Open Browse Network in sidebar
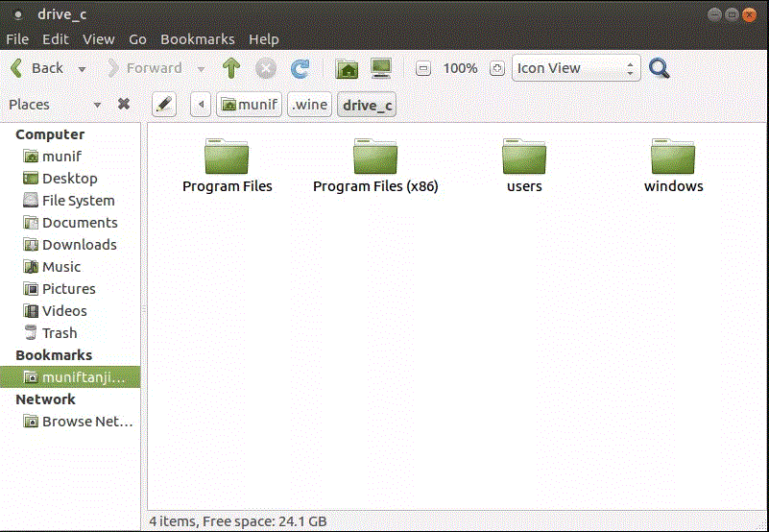This screenshot has width=769, height=532. (70, 421)
